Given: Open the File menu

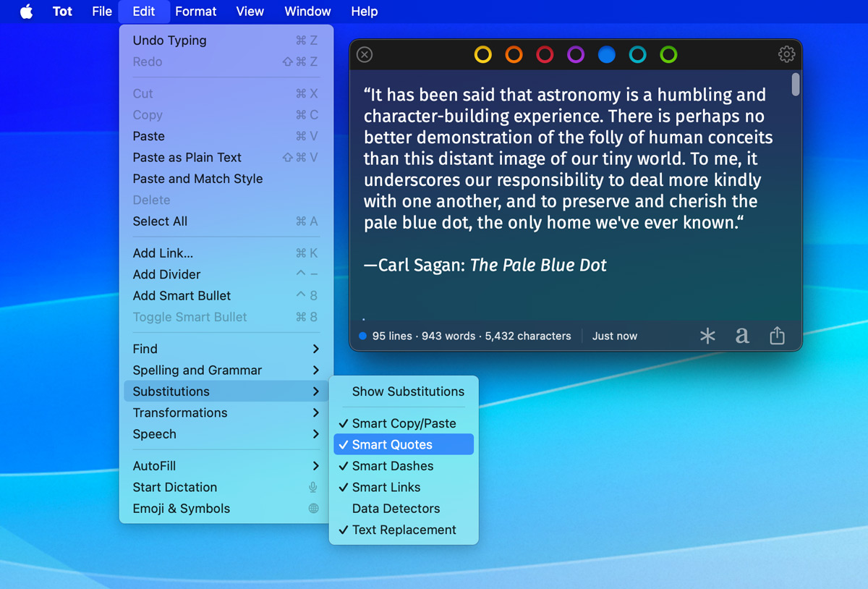Looking at the screenshot, I should pyautogui.click(x=102, y=12).
